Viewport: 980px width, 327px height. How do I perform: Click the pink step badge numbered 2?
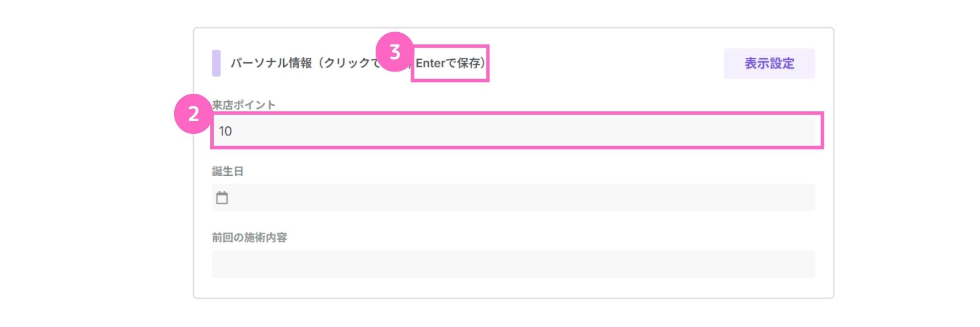(193, 114)
